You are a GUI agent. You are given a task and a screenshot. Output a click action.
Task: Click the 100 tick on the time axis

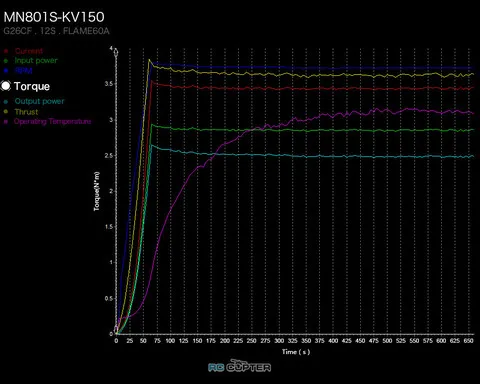(x=170, y=341)
